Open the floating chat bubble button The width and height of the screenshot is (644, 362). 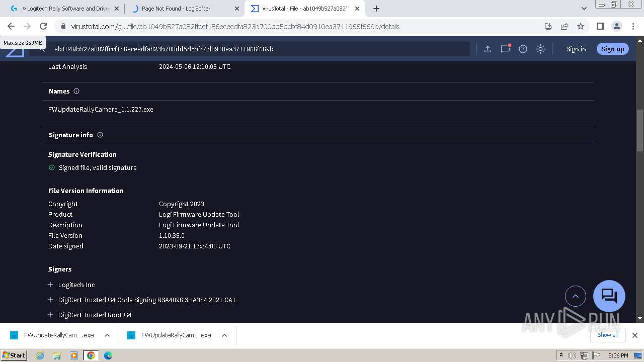(x=609, y=296)
